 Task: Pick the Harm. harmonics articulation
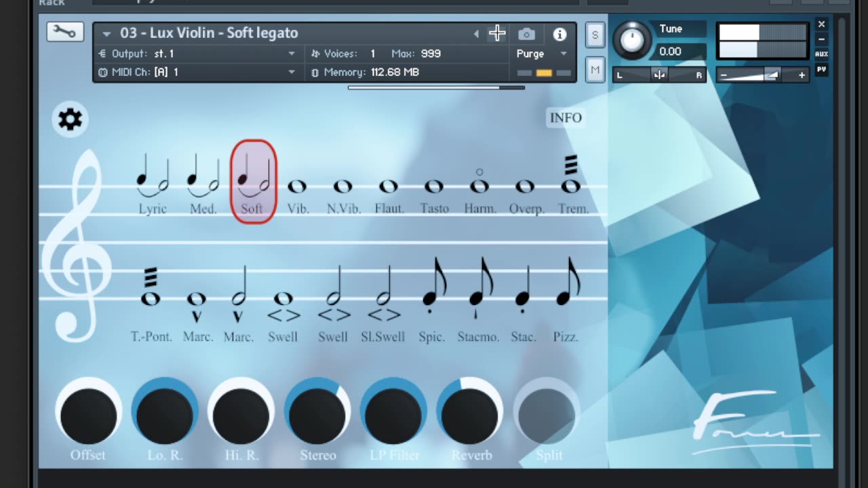tap(479, 190)
